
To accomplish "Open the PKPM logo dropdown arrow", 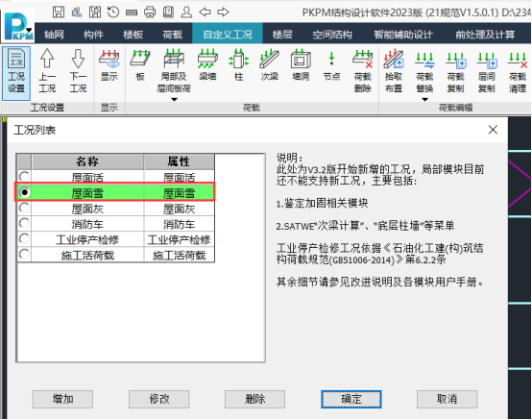I will 29,30.
